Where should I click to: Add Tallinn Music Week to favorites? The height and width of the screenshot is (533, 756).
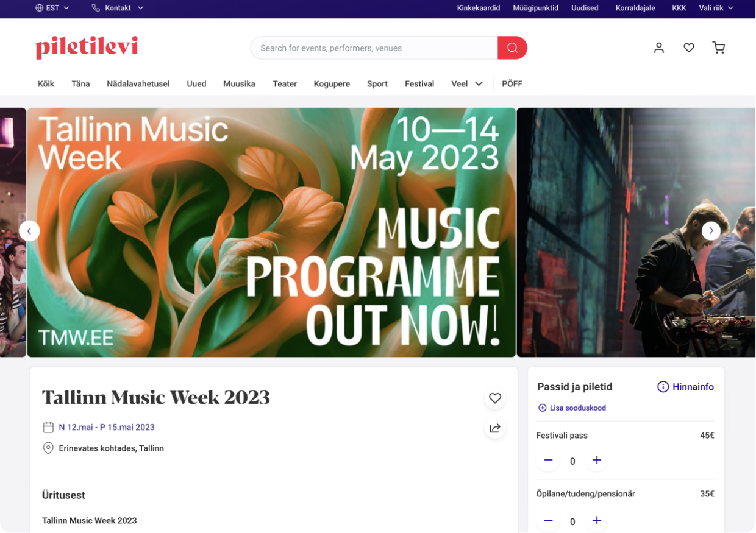coord(495,398)
